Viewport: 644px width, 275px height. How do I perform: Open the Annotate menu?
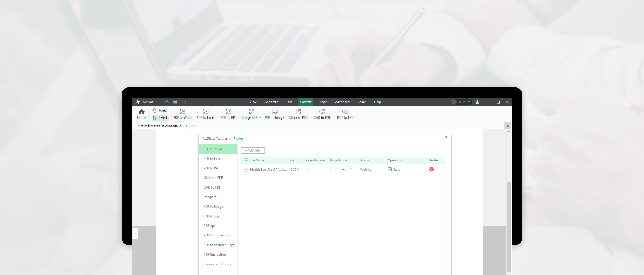[x=271, y=102]
